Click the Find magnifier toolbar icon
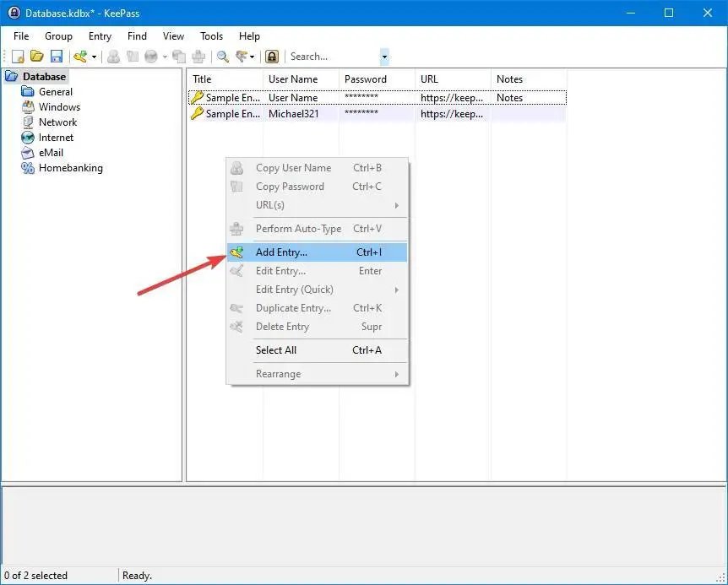The height and width of the screenshot is (585, 728). tap(223, 57)
